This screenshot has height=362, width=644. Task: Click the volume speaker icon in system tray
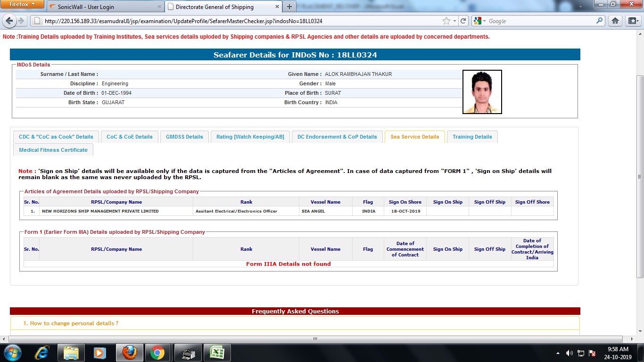[x=570, y=353]
